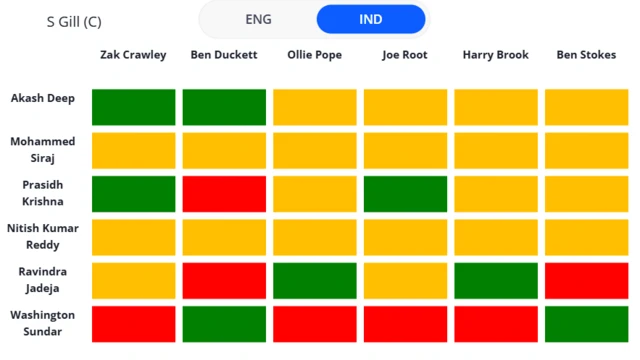Select the Washington Sundar vs Ben Stokes green cell
Screen dimensions: 640x360
pos(587,324)
